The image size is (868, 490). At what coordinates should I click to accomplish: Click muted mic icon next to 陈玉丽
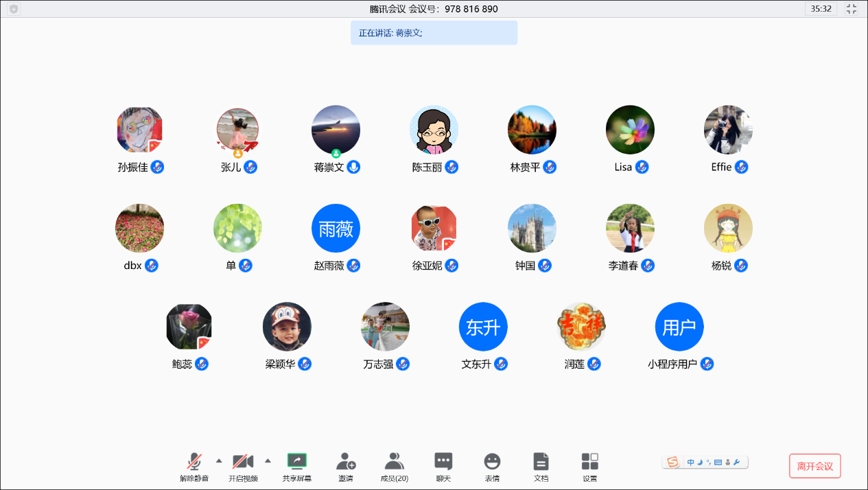coord(452,167)
